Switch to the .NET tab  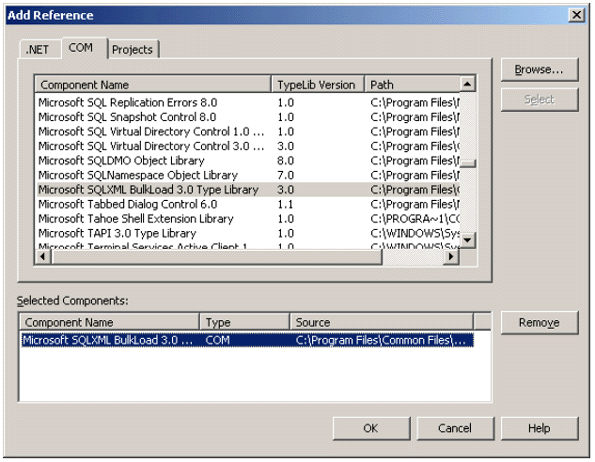click(x=39, y=49)
